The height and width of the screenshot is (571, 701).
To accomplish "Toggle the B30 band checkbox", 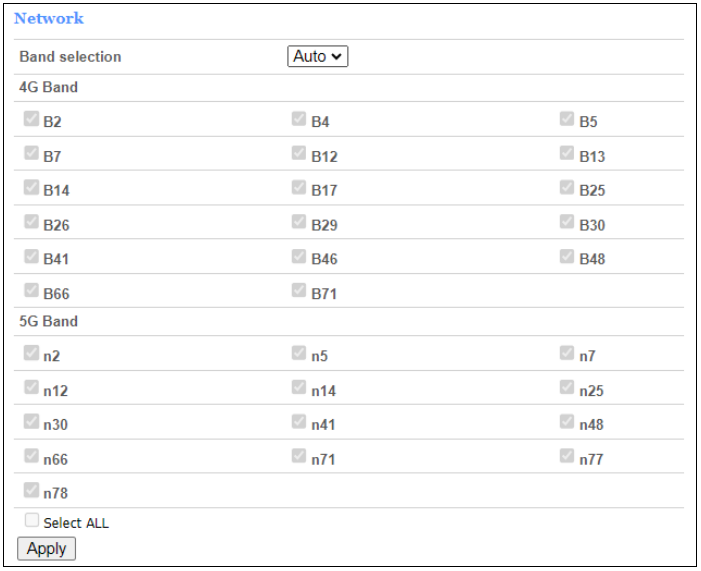I will click(x=567, y=223).
